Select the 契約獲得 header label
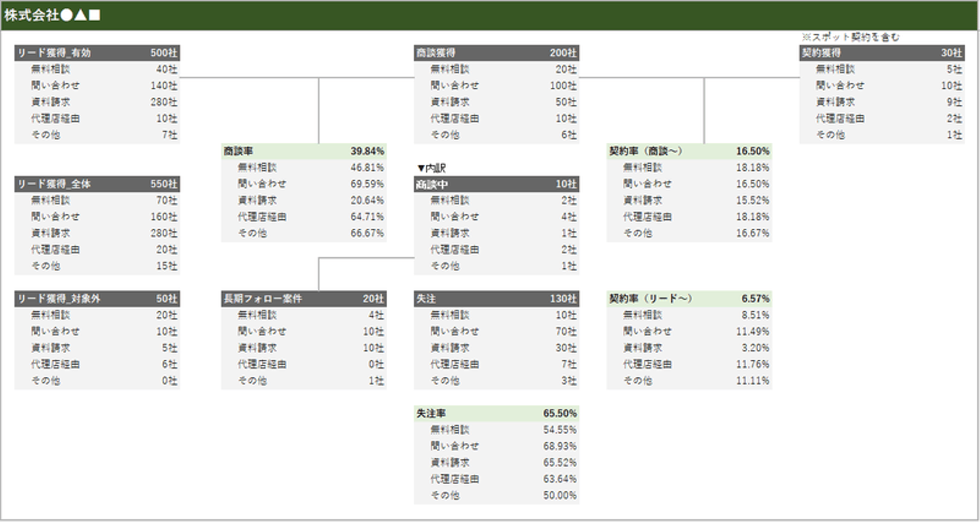 click(821, 53)
